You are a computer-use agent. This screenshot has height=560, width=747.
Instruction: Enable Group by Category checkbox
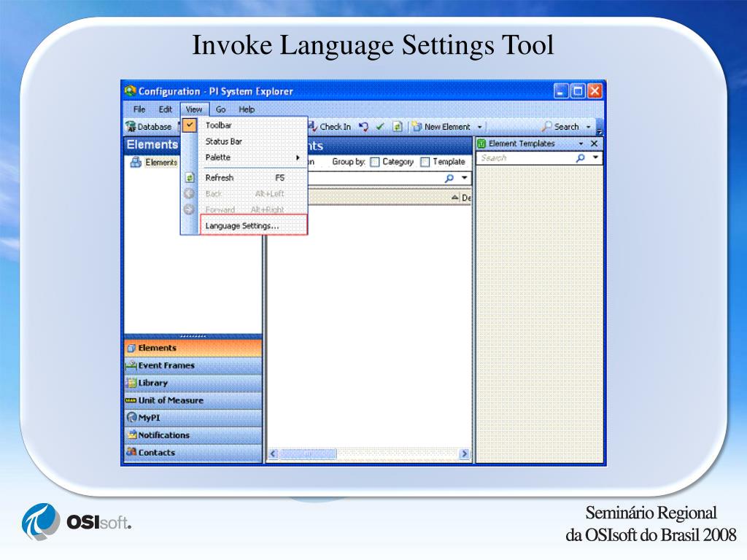coord(375,163)
